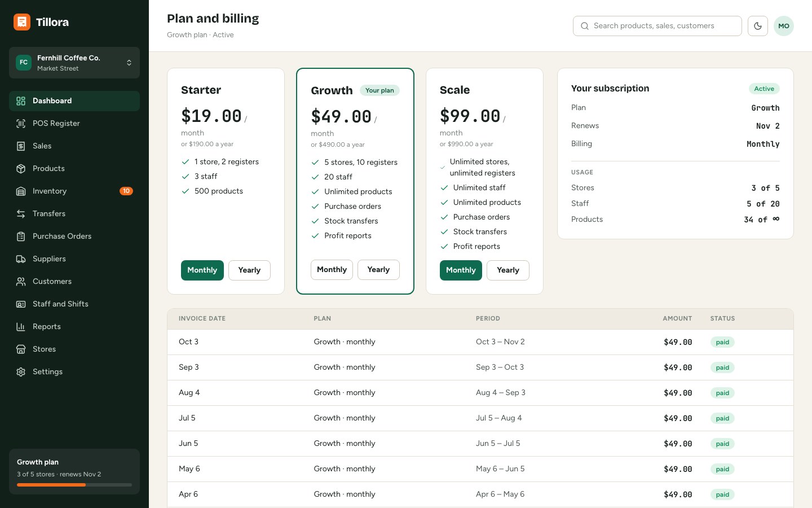Select the Oct 3 invoice row

[480, 342]
